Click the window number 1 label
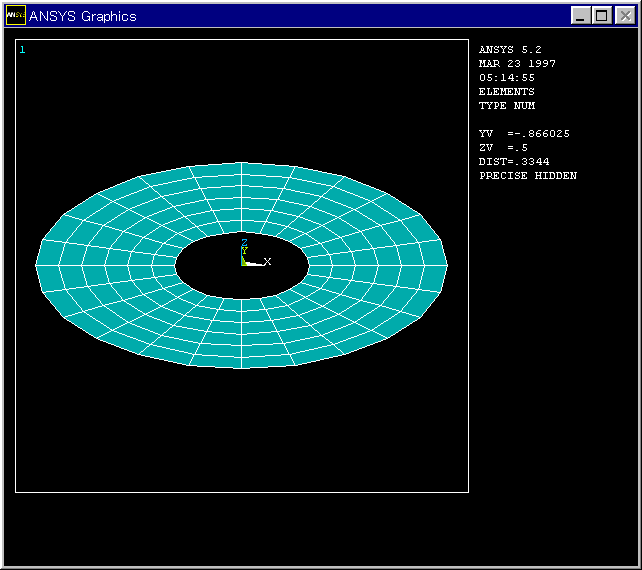The height and width of the screenshot is (570, 642). (22, 49)
